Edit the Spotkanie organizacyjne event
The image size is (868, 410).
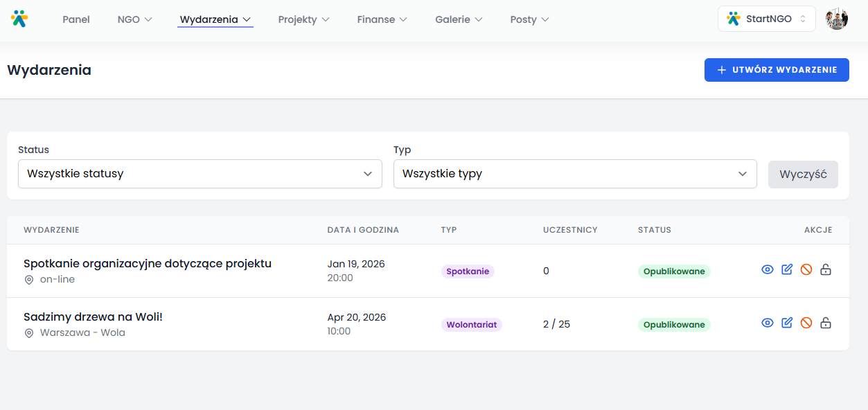click(787, 270)
